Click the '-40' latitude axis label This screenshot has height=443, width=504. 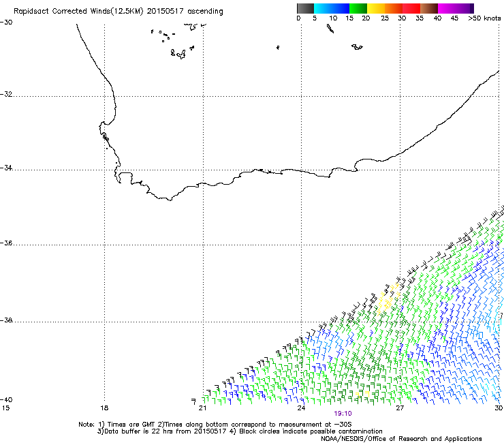tap(6, 399)
